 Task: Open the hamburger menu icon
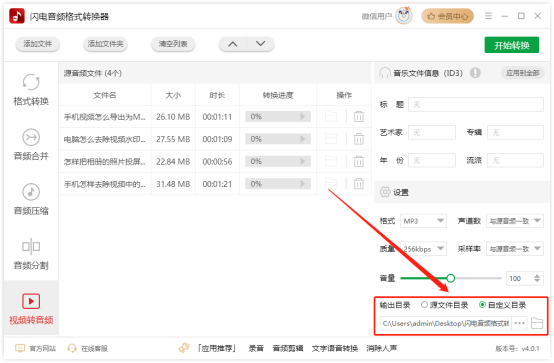(488, 16)
